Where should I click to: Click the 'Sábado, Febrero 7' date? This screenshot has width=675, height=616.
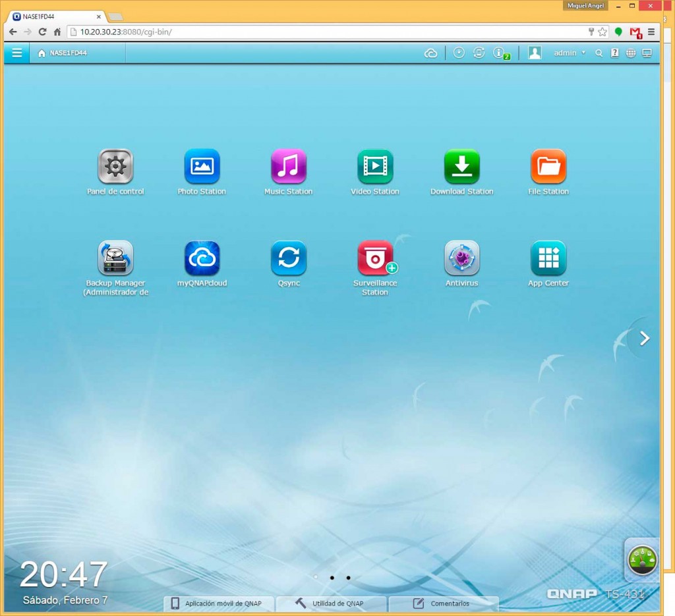[x=65, y=600]
